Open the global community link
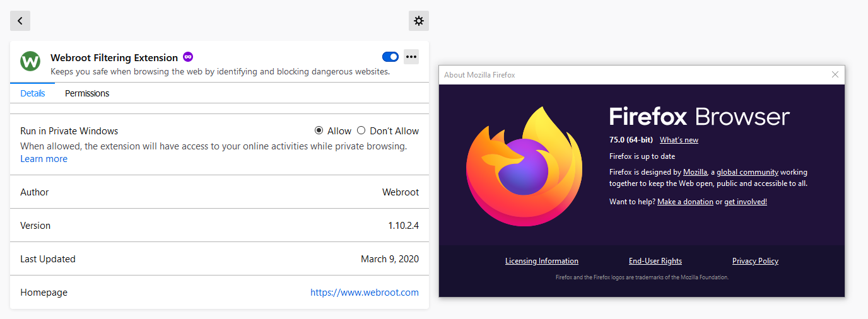 point(748,172)
